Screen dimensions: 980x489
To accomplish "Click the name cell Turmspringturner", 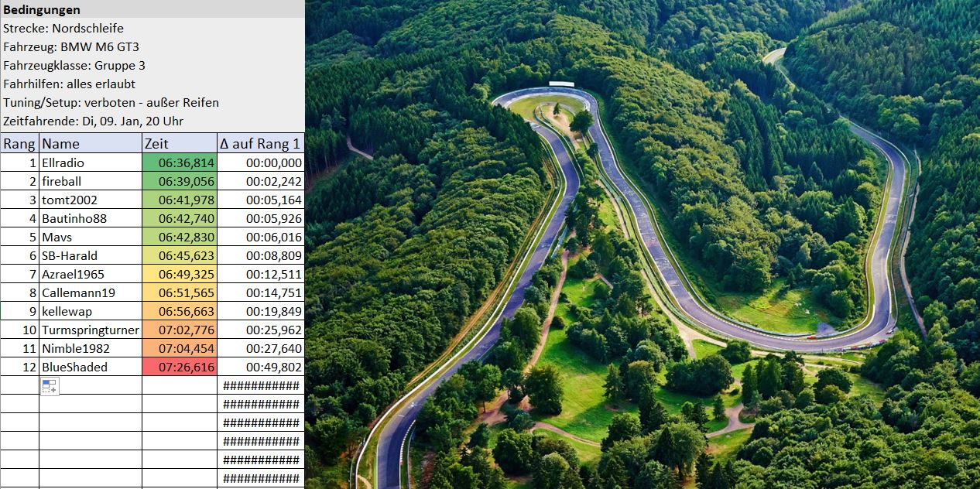I will [x=91, y=330].
